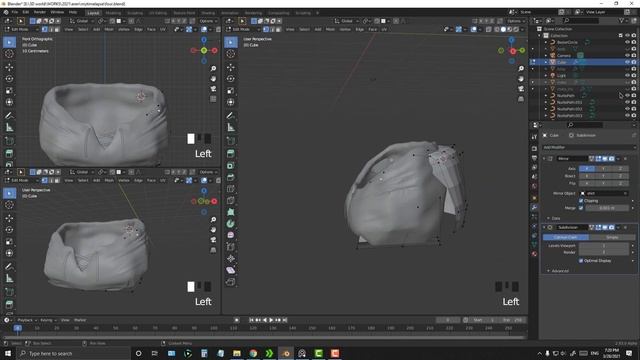Select Move tool in top-left viewport
The height and width of the screenshot is (360, 640).
pyautogui.click(x=9, y=67)
